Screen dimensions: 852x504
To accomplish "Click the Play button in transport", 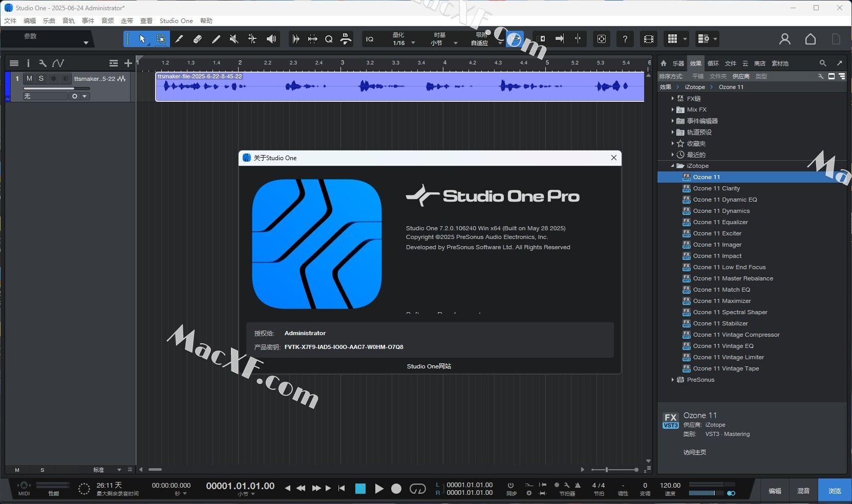I will click(379, 489).
